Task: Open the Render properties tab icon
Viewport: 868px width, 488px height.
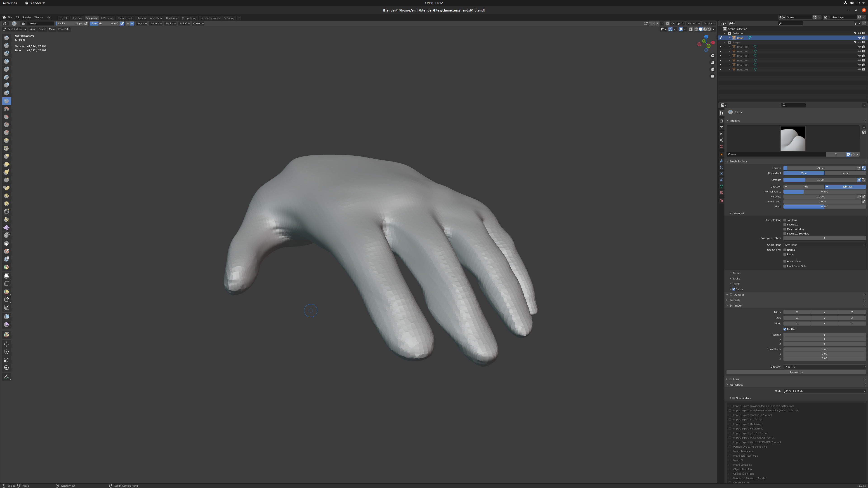Action: coord(722,121)
